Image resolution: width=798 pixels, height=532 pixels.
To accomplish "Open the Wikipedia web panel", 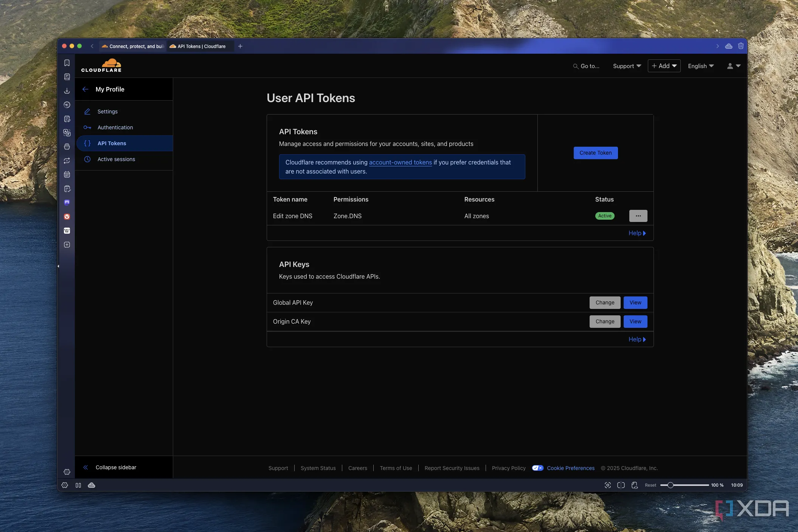I will (67, 231).
